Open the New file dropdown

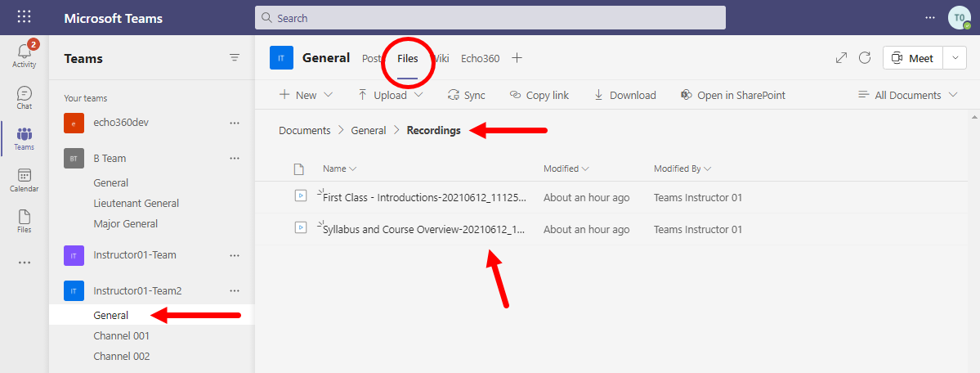pyautogui.click(x=306, y=95)
